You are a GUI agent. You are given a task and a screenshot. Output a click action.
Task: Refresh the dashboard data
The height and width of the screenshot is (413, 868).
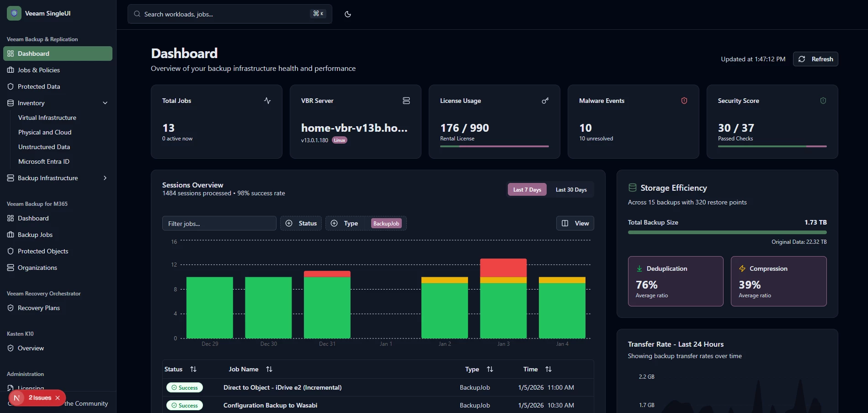click(x=815, y=59)
